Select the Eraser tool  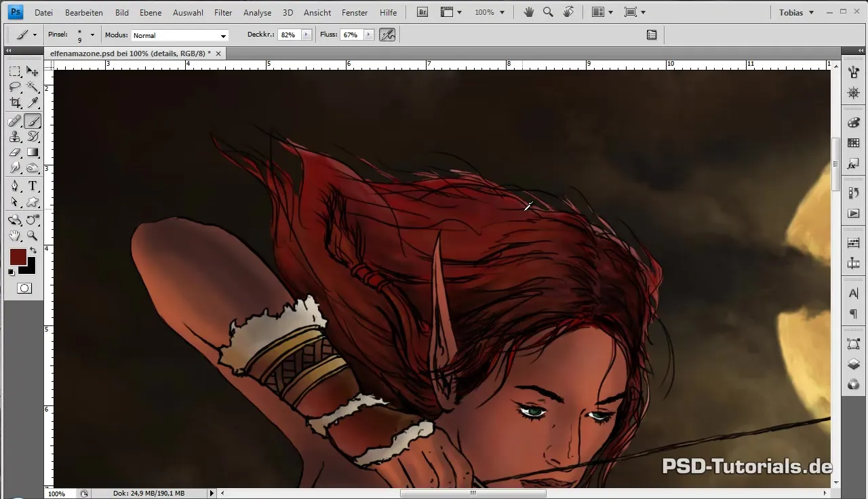[15, 153]
